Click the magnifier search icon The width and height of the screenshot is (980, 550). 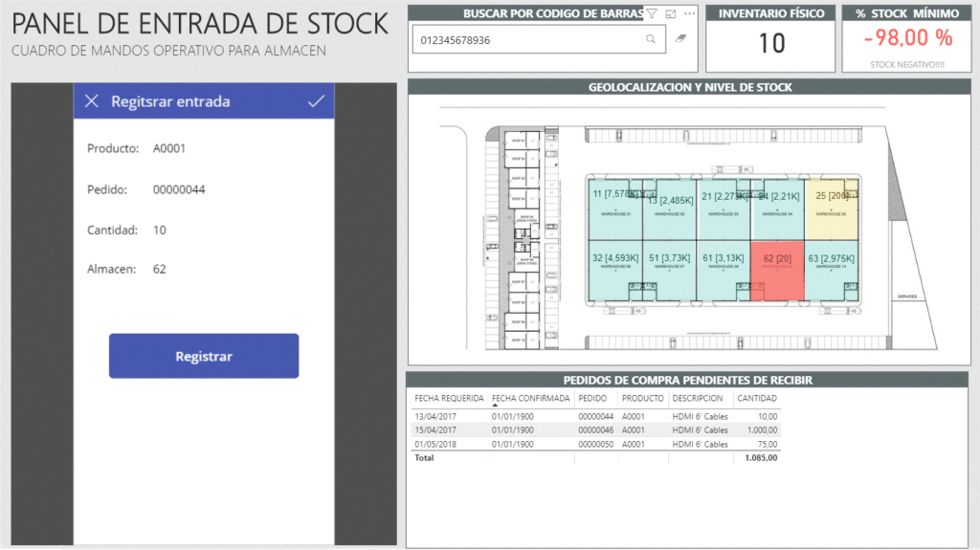(651, 39)
